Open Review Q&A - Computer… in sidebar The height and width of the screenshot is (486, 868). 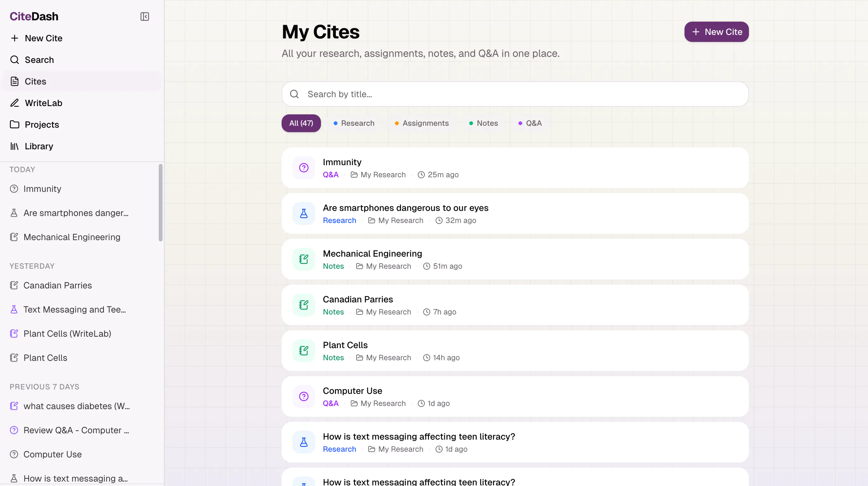(76, 430)
